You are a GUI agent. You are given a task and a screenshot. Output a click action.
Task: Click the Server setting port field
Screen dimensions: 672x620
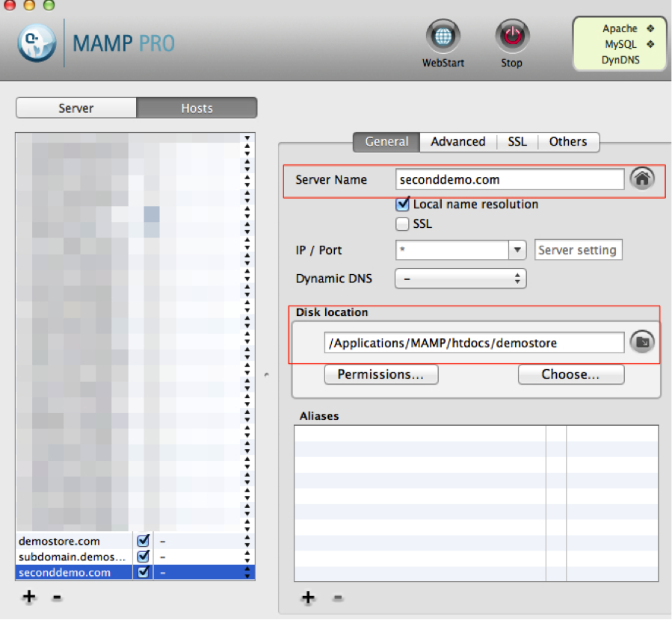pyautogui.click(x=578, y=249)
